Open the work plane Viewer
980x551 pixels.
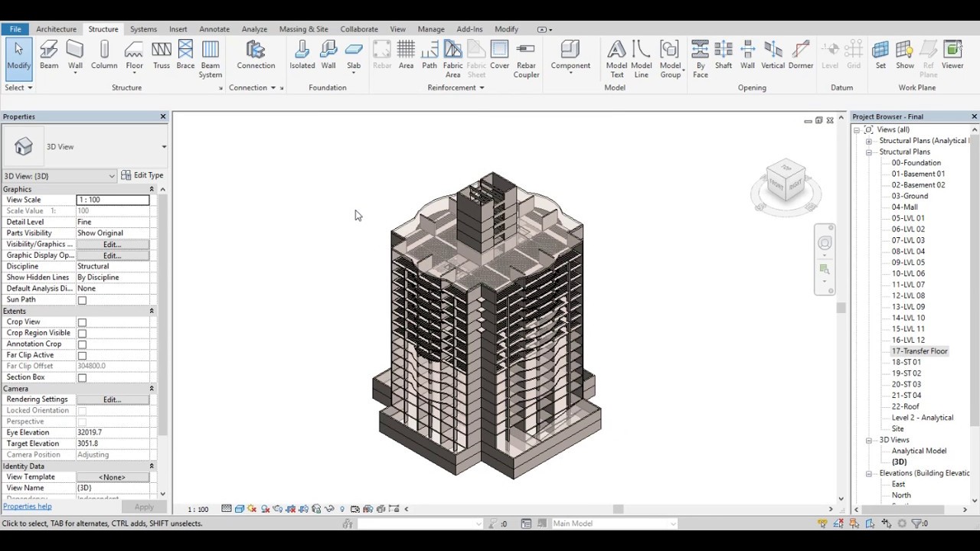point(952,56)
